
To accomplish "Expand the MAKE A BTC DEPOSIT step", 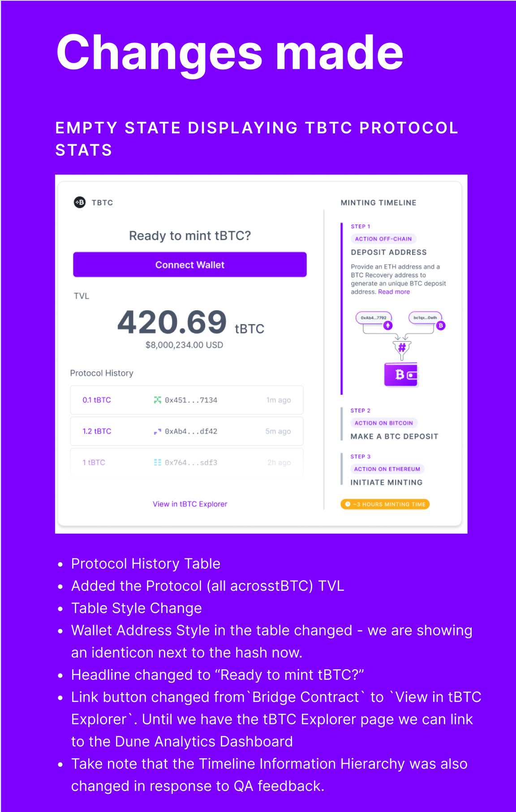I will [394, 436].
